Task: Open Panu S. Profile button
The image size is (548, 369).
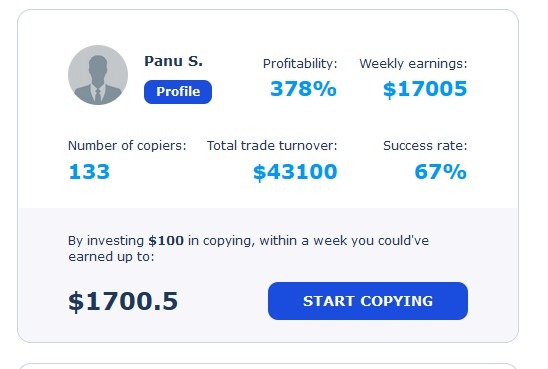Action: coord(178,92)
